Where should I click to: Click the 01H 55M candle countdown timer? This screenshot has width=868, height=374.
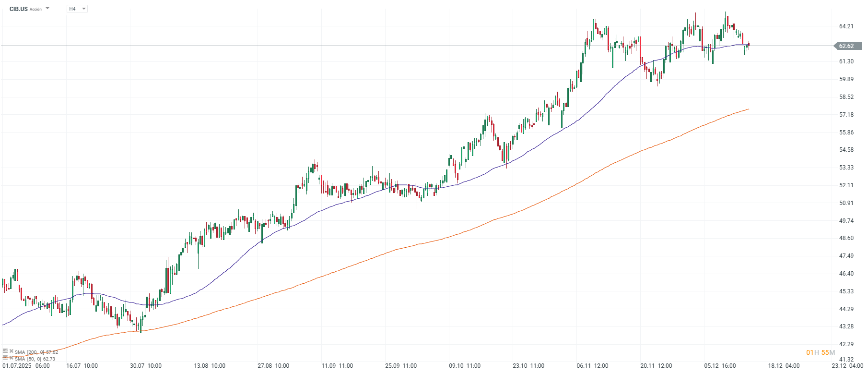pos(821,352)
